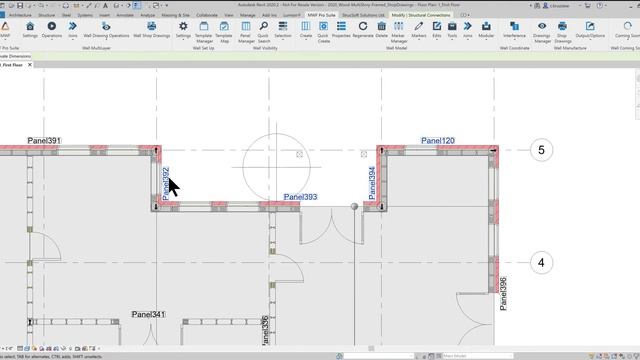Open the Markers pencil tool
This screenshot has height=360, width=640.
(x=418, y=29)
